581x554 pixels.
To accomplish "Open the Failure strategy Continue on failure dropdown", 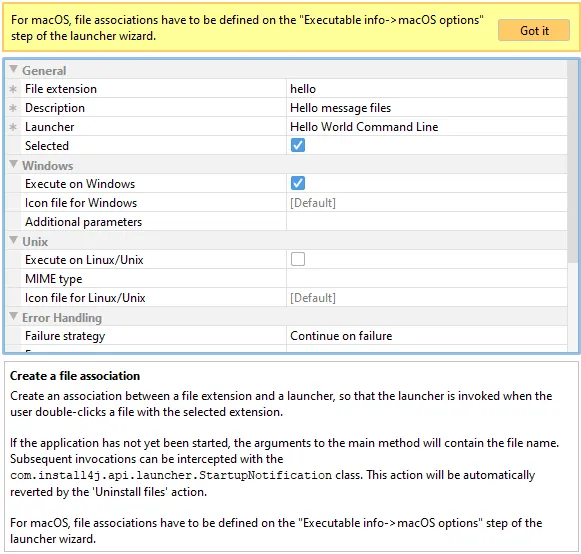I will coord(426,336).
